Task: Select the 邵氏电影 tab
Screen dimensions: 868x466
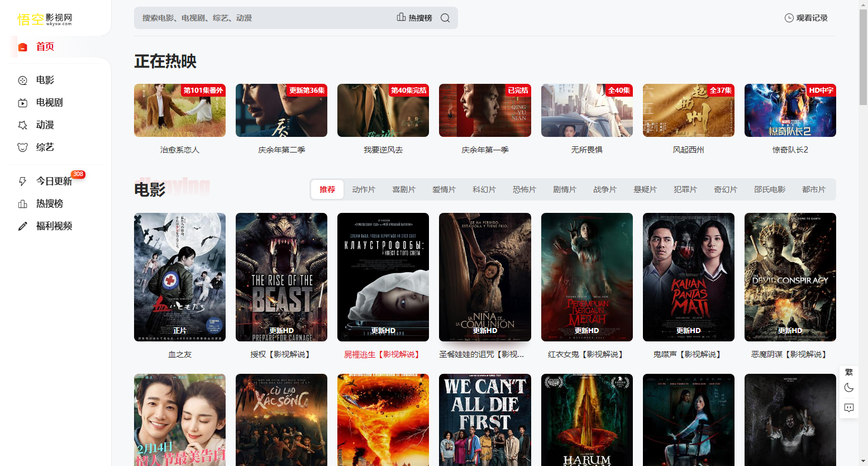Action: click(x=770, y=190)
